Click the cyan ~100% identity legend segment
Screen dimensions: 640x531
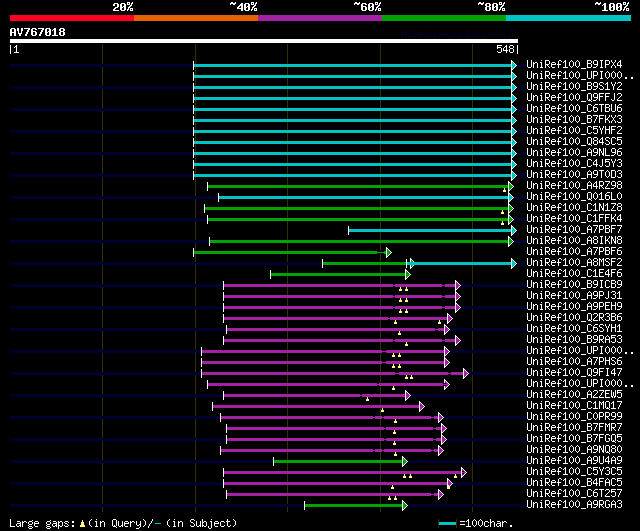[569, 18]
